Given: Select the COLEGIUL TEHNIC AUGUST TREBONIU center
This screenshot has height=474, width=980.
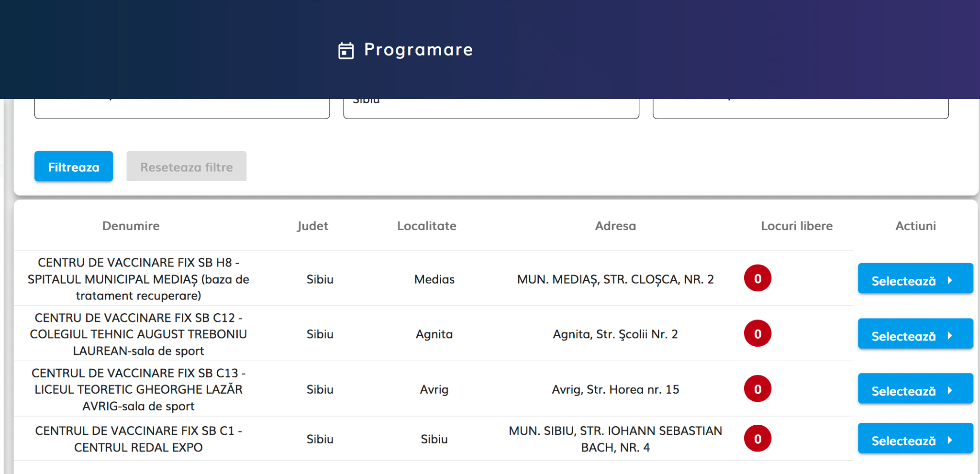Looking at the screenshot, I should (x=915, y=333).
